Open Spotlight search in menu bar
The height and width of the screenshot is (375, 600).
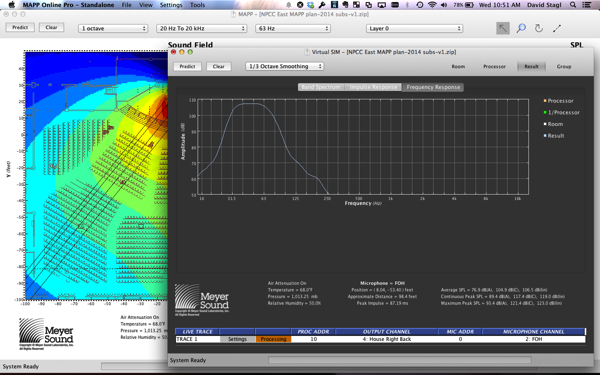point(573,5)
